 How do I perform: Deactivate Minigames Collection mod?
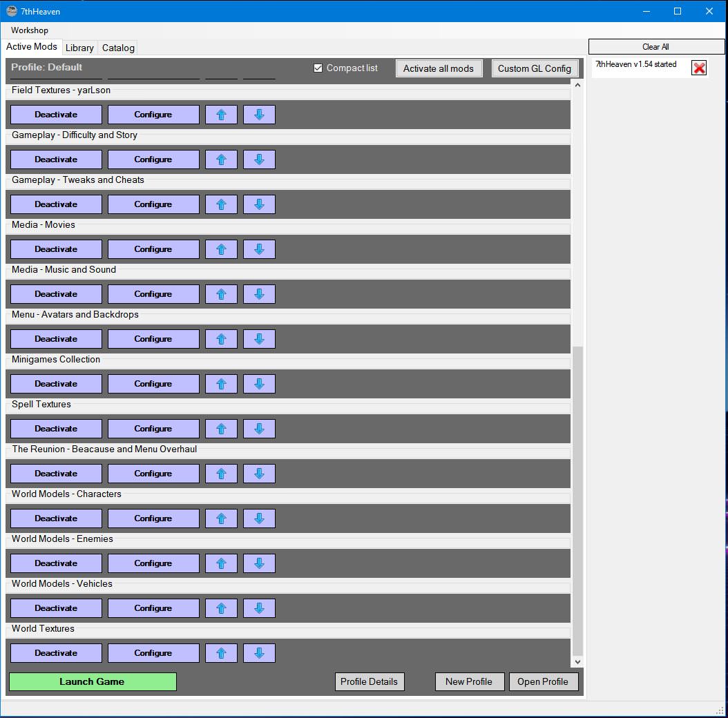coord(56,384)
